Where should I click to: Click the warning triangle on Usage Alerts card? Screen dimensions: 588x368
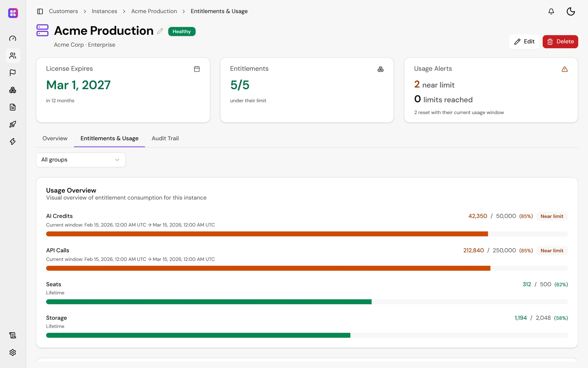pos(565,69)
